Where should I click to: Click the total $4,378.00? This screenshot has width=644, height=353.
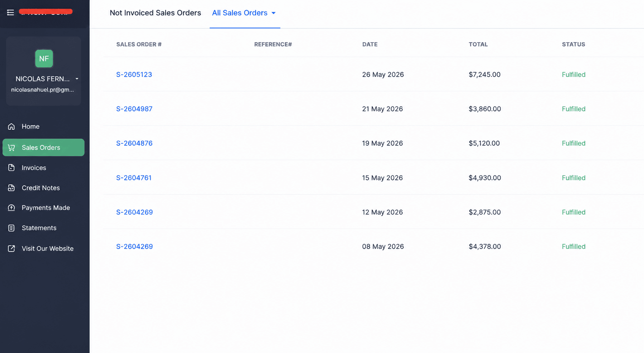point(485,246)
